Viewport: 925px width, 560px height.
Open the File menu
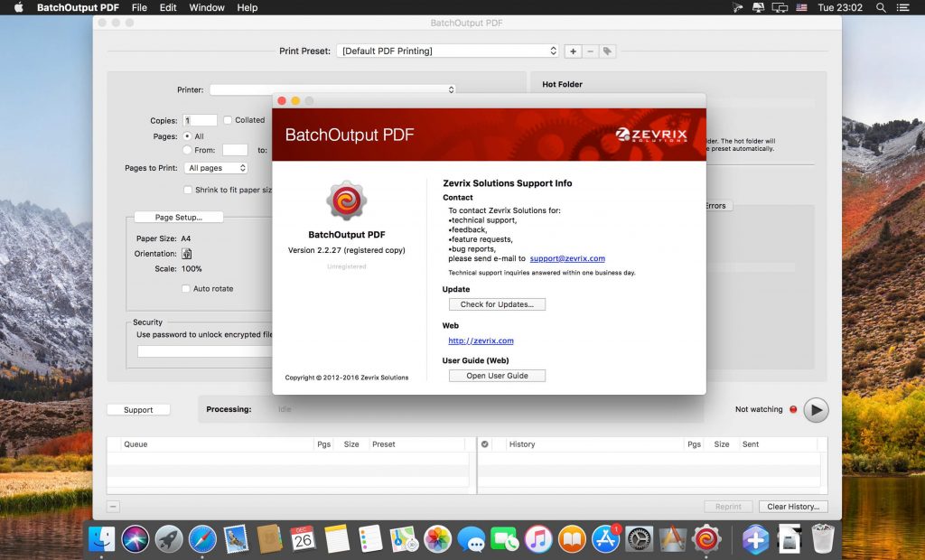(140, 7)
